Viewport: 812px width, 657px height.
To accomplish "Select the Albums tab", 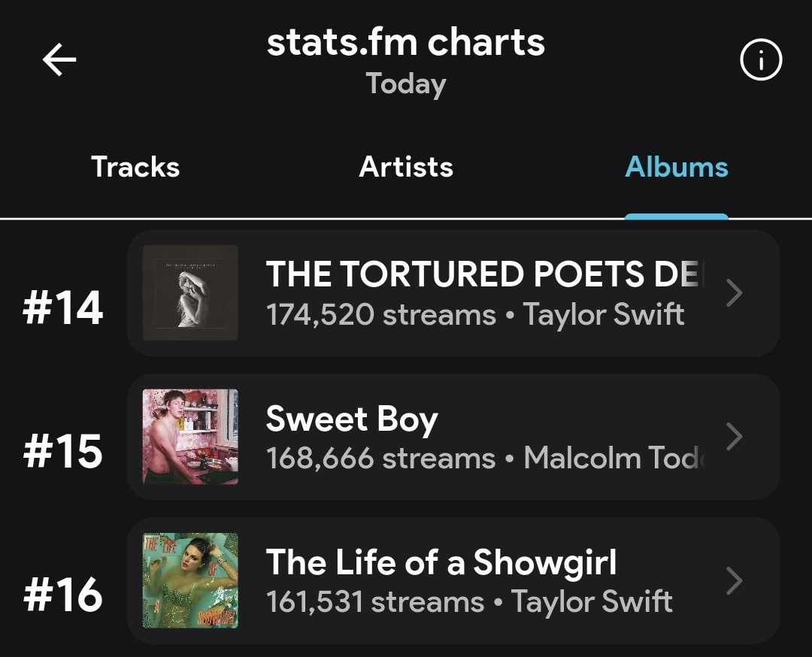I will click(677, 167).
